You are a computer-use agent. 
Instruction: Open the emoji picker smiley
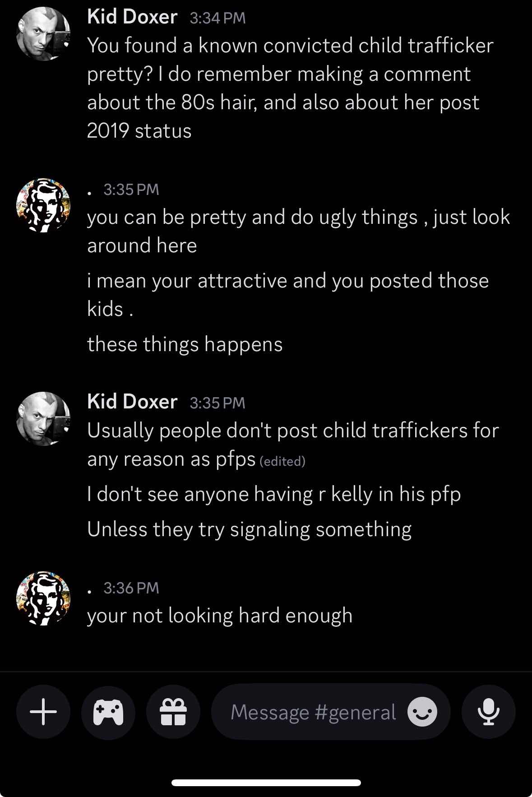(422, 712)
